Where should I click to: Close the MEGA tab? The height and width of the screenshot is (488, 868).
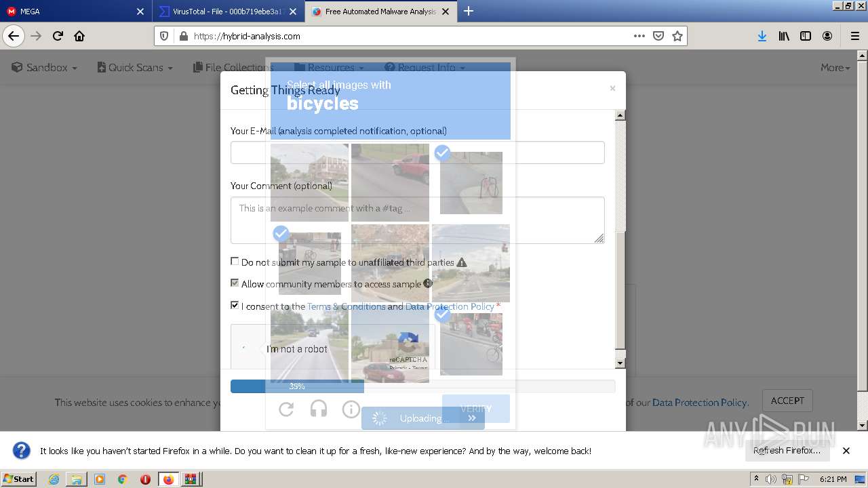pyautogui.click(x=140, y=12)
